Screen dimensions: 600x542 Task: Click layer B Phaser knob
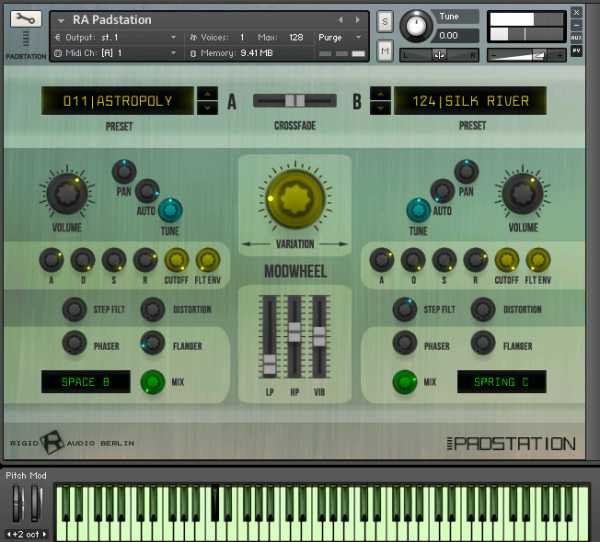coord(405,343)
